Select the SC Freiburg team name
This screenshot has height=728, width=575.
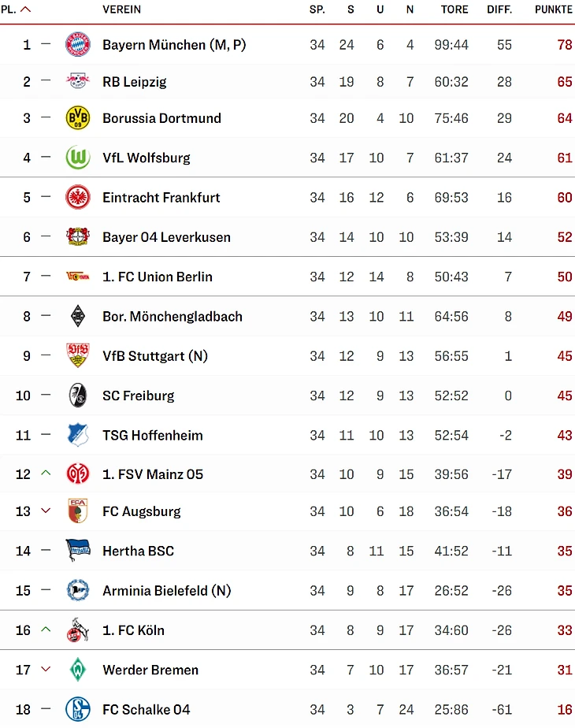click(x=139, y=396)
